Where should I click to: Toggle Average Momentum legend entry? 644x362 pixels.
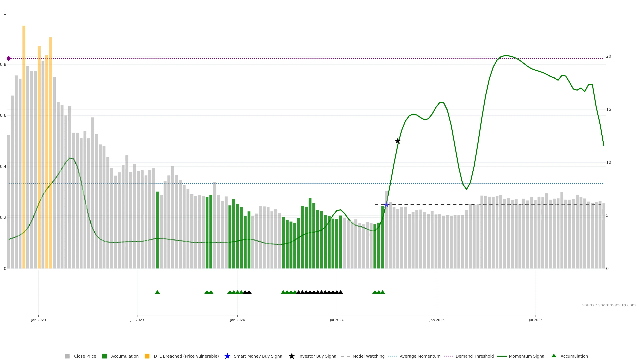point(420,356)
